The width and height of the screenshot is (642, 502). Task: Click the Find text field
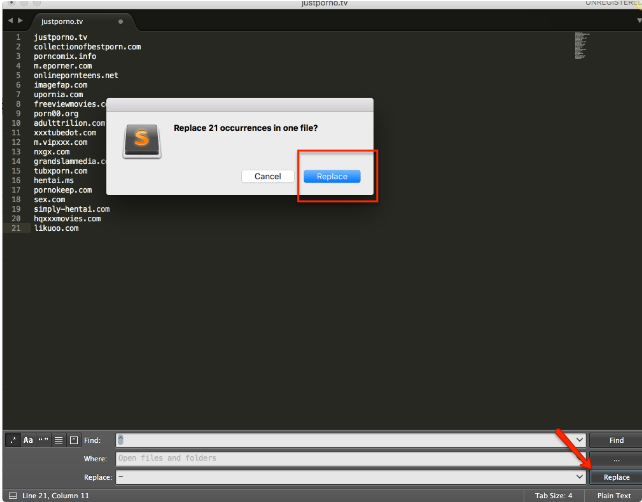coord(345,440)
